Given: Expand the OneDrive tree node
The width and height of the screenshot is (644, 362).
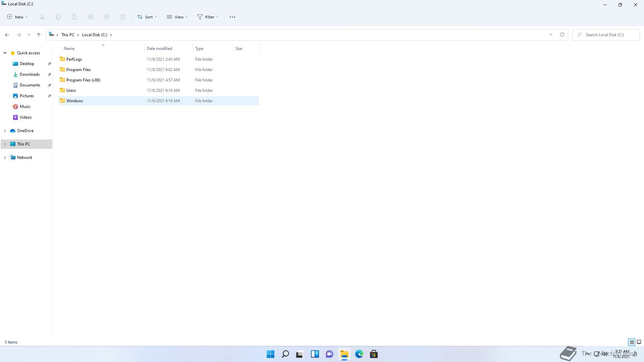Looking at the screenshot, I should (x=5, y=131).
